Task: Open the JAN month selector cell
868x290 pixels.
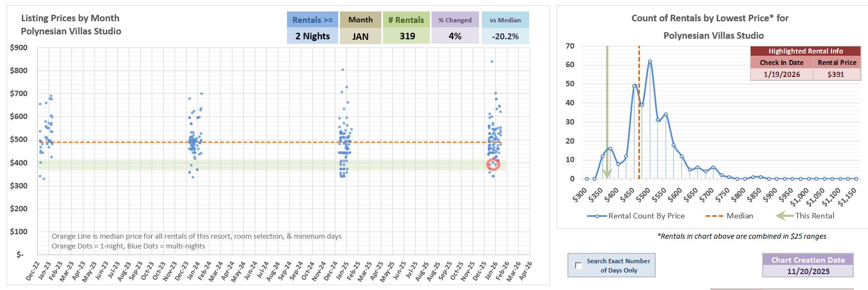Action: tap(360, 36)
